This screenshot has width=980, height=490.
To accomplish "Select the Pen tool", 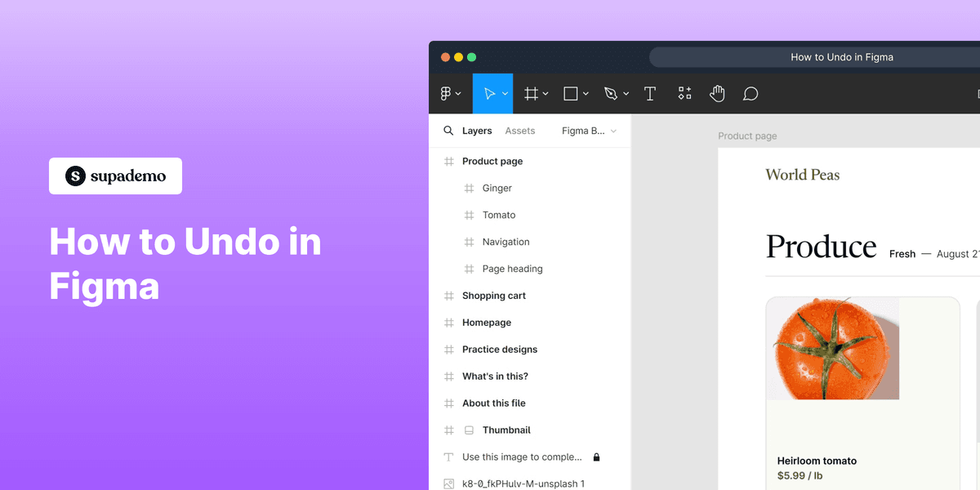I will 611,93.
